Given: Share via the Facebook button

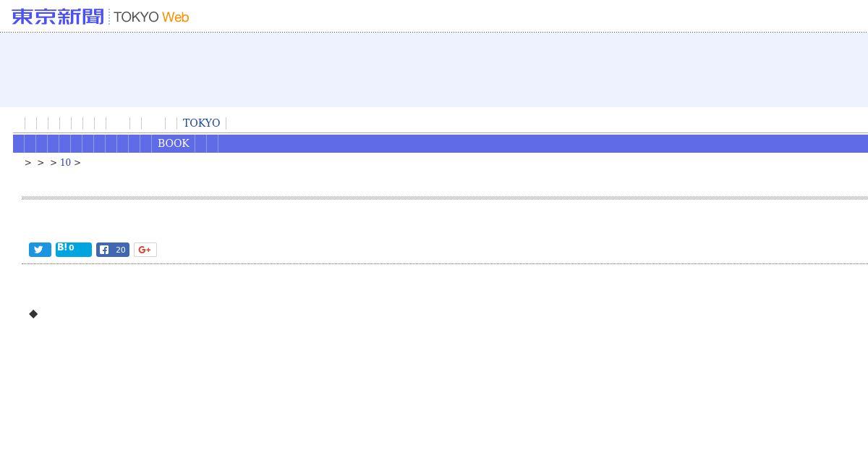Looking at the screenshot, I should [x=113, y=250].
